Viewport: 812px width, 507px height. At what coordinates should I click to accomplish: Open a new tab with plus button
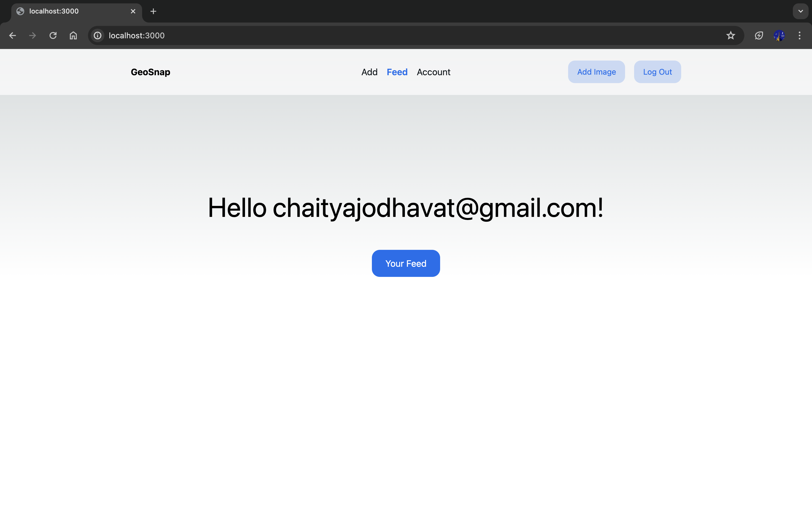[x=153, y=11]
